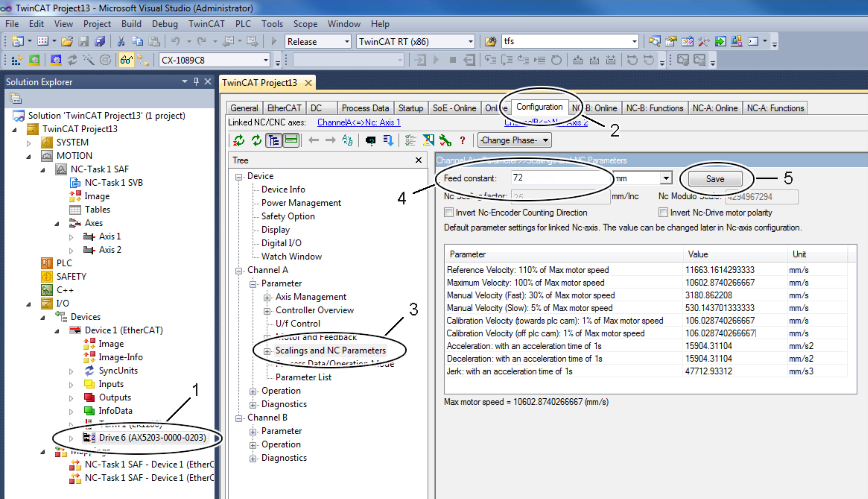
Task: Click the Feed constant input field
Action: (x=561, y=178)
